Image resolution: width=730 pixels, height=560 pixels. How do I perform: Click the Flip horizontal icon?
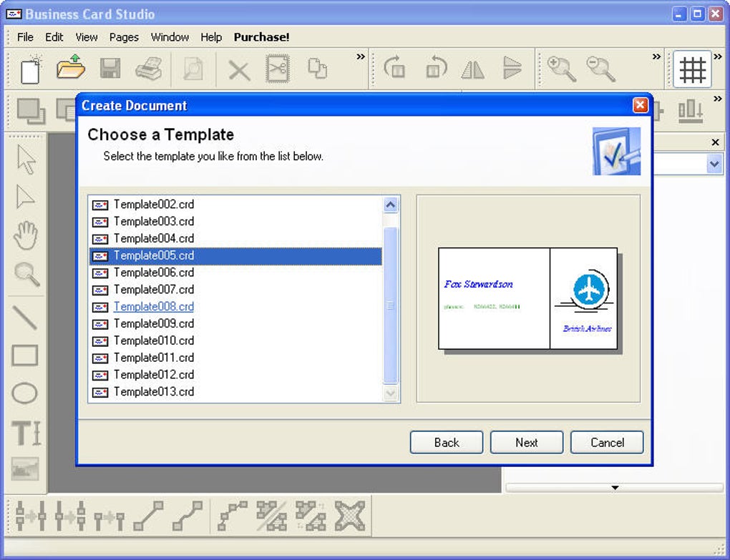(473, 70)
